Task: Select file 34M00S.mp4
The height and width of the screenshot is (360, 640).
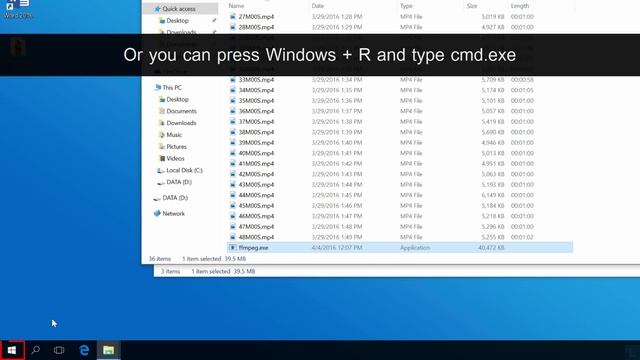Action: click(256, 90)
